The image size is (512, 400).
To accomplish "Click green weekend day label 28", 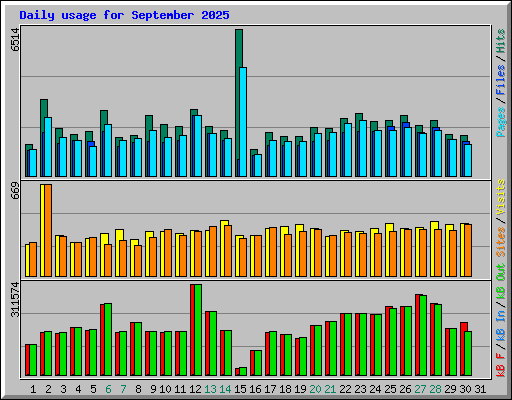I will (435, 389).
